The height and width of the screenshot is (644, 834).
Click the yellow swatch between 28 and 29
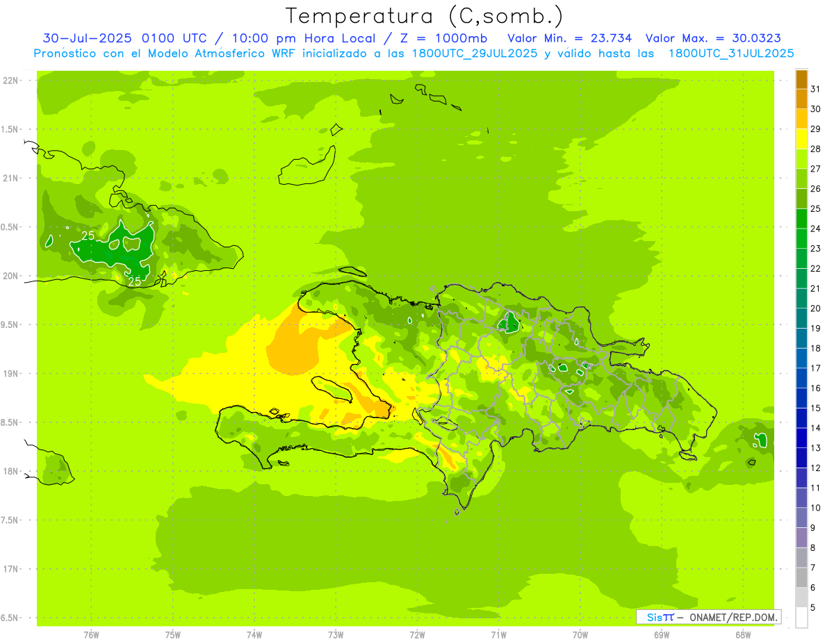coord(801,139)
